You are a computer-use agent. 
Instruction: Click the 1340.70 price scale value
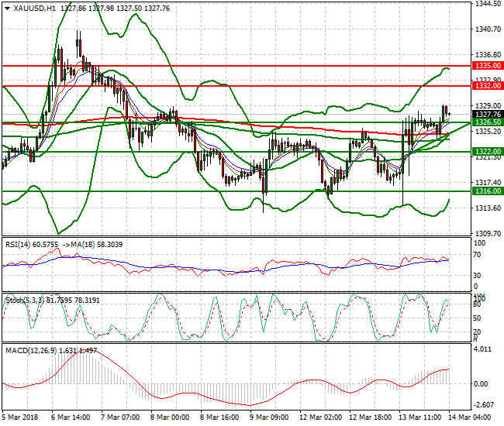488,29
